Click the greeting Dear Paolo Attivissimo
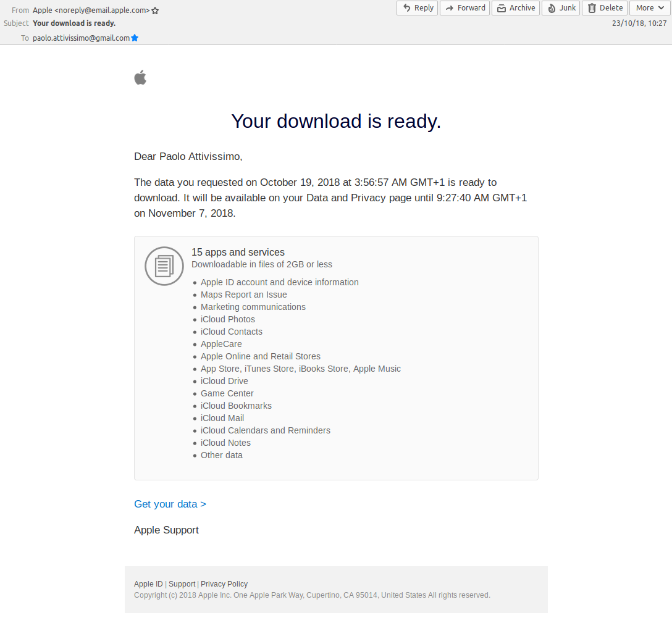 pos(188,156)
